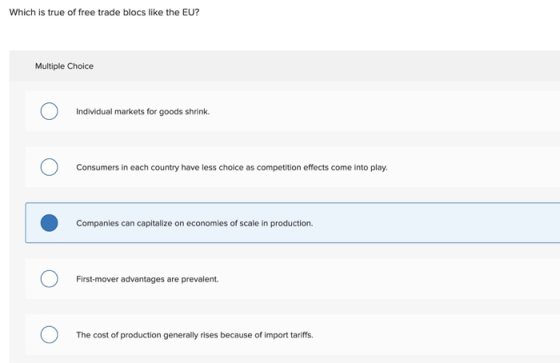The width and height of the screenshot is (560, 363).
Task: Click question text 'Which is true of free trade blocs like the EU?'
Action: (104, 12)
